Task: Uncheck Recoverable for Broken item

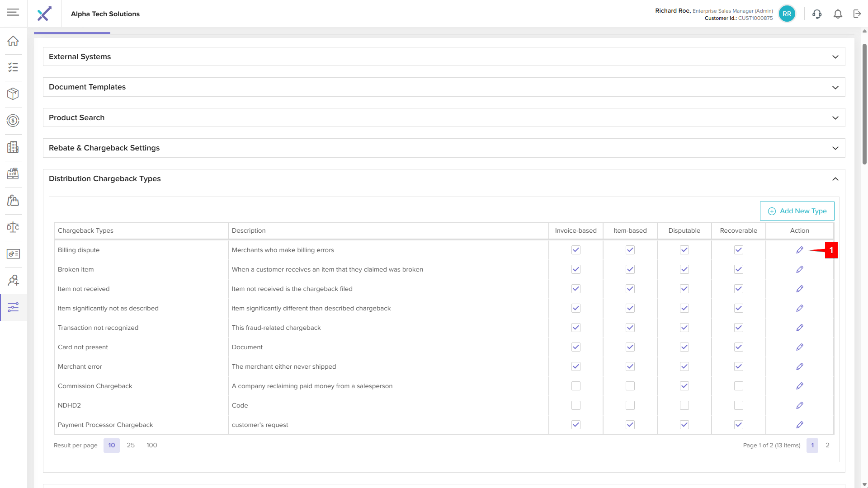Action: click(x=738, y=269)
